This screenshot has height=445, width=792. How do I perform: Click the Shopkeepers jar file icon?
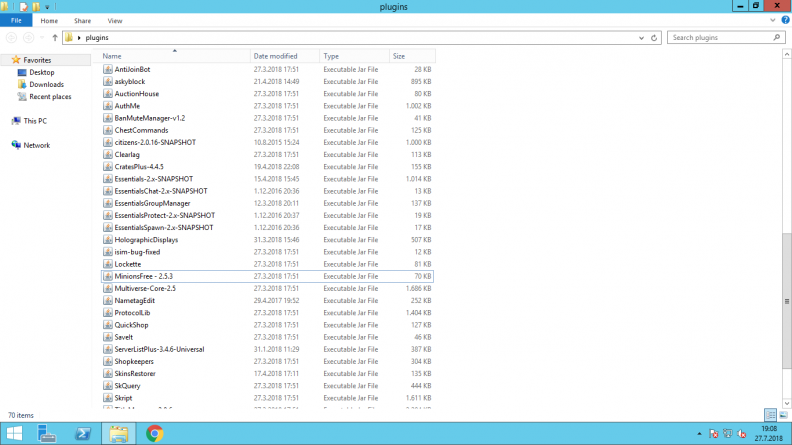pos(108,361)
